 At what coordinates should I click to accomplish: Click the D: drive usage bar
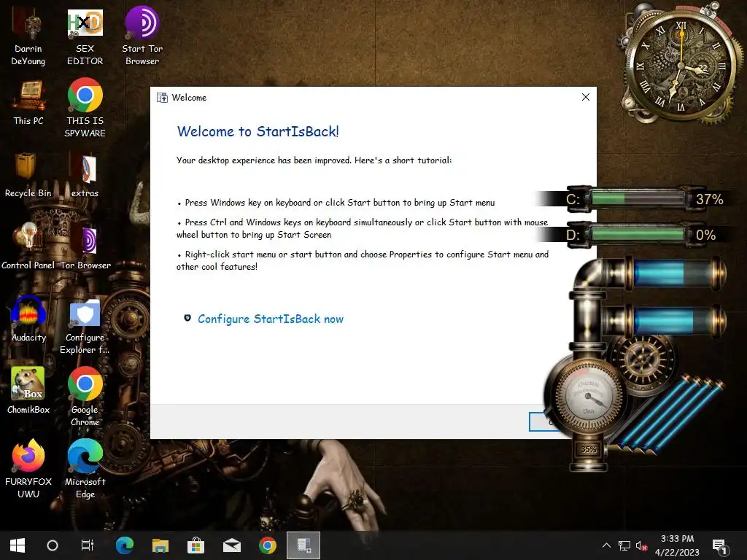pos(638,234)
